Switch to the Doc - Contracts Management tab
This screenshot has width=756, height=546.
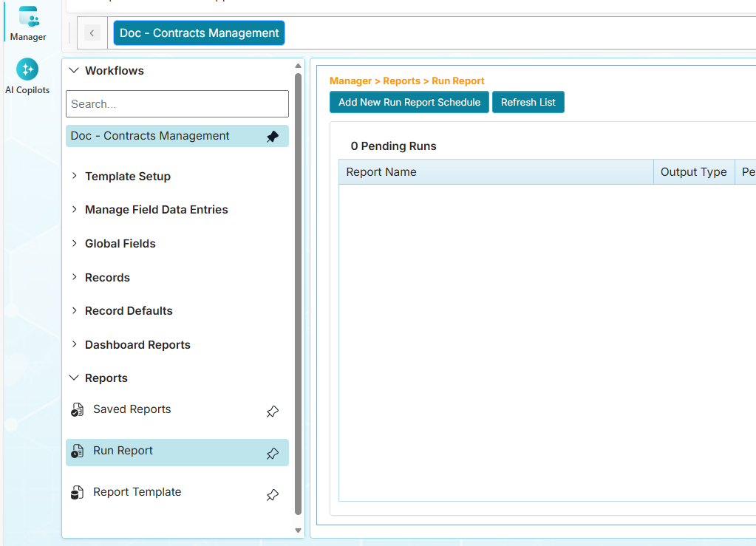pos(199,33)
